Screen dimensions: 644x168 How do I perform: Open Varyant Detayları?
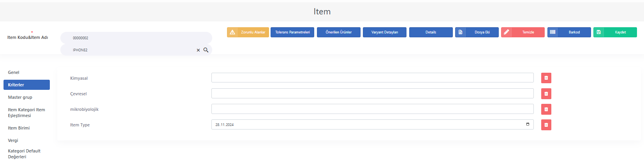385,32
